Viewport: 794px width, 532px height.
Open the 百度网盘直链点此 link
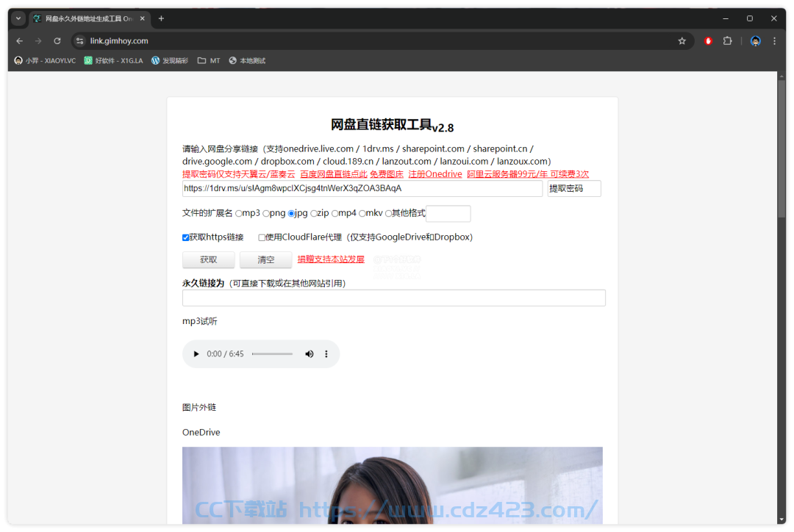(334, 174)
